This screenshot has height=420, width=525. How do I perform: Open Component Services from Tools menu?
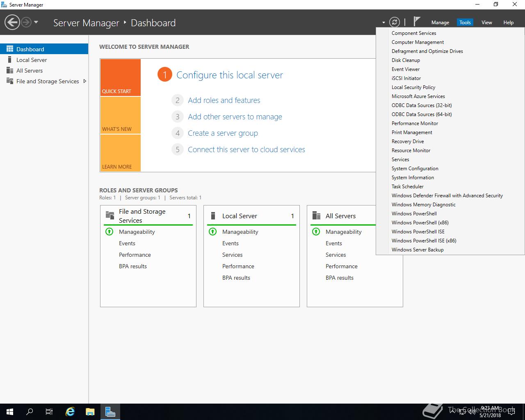pyautogui.click(x=450, y=33)
